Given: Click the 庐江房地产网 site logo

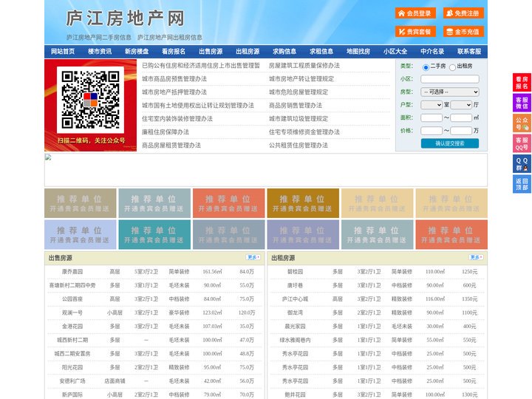Looking at the screenshot, I should 125,18.
